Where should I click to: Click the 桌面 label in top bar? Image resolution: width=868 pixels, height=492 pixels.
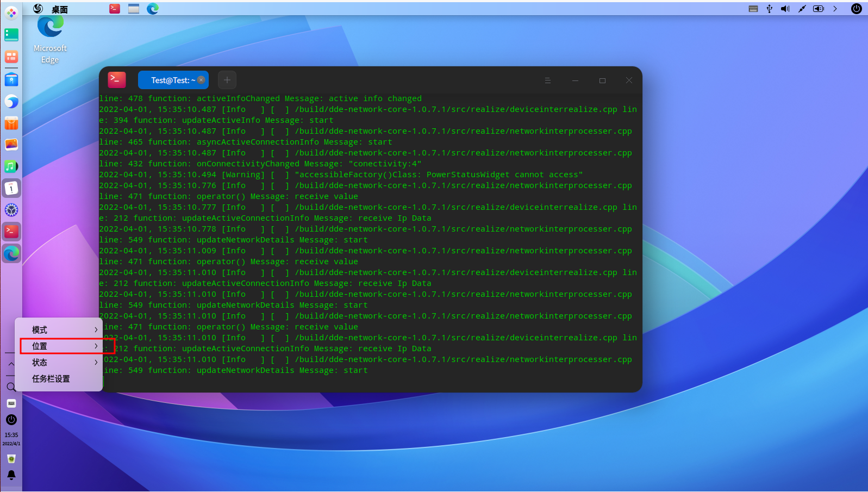click(60, 9)
